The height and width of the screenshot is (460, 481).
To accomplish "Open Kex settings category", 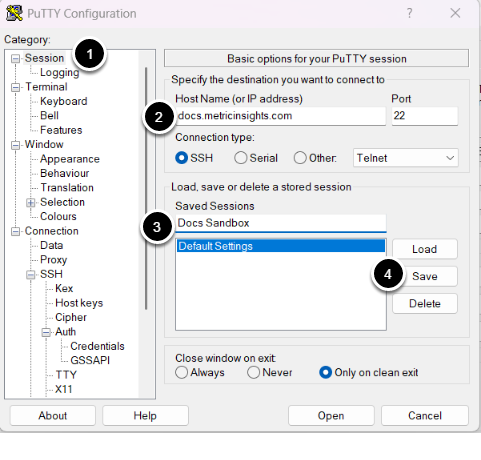I will point(64,288).
